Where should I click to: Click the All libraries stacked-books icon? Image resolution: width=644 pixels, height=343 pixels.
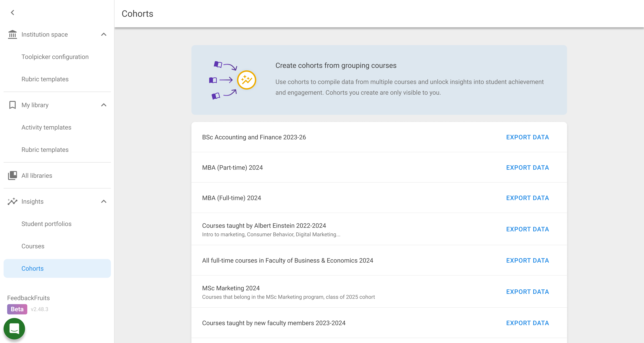click(x=13, y=176)
